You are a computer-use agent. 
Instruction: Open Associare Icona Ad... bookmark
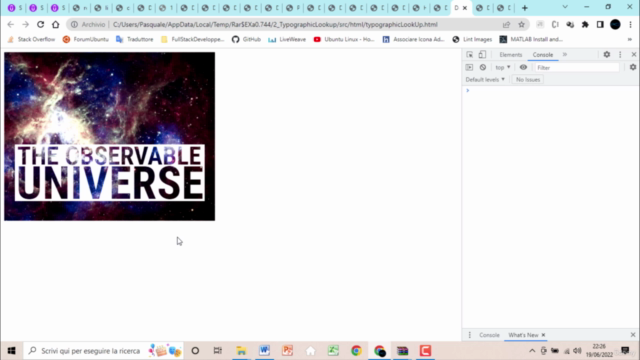click(x=413, y=40)
